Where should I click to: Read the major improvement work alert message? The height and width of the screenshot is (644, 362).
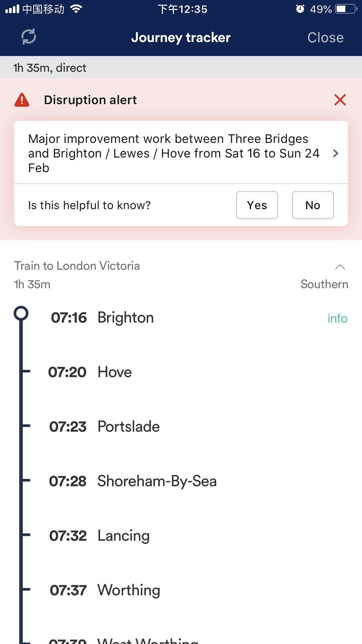pos(174,153)
